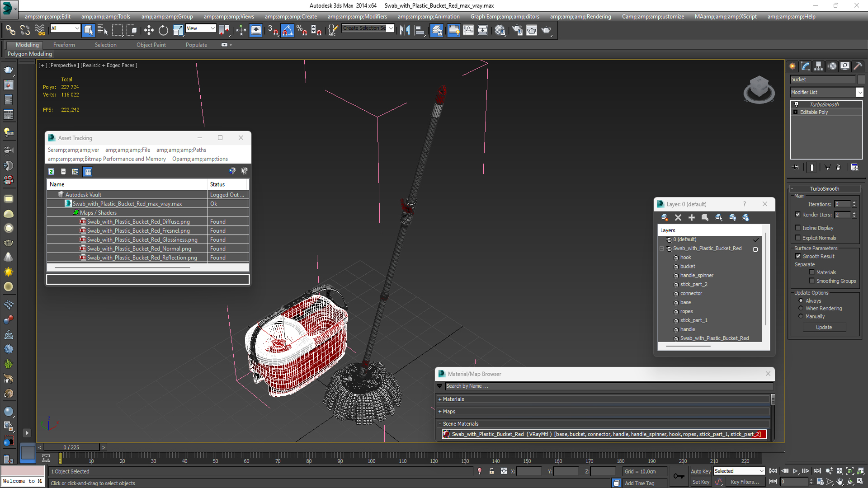Select the Manually update radio button

pos(801,316)
